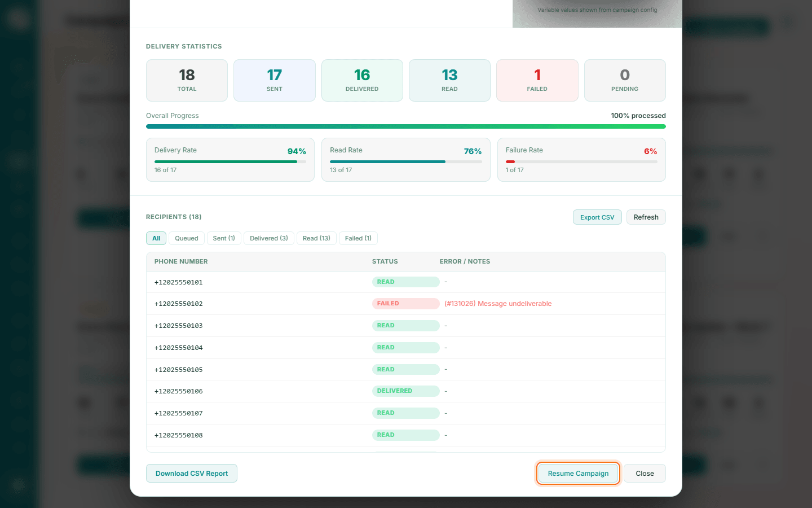Click the Failure Rate 6% bar
Image resolution: width=812 pixels, height=508 pixels.
581,162
